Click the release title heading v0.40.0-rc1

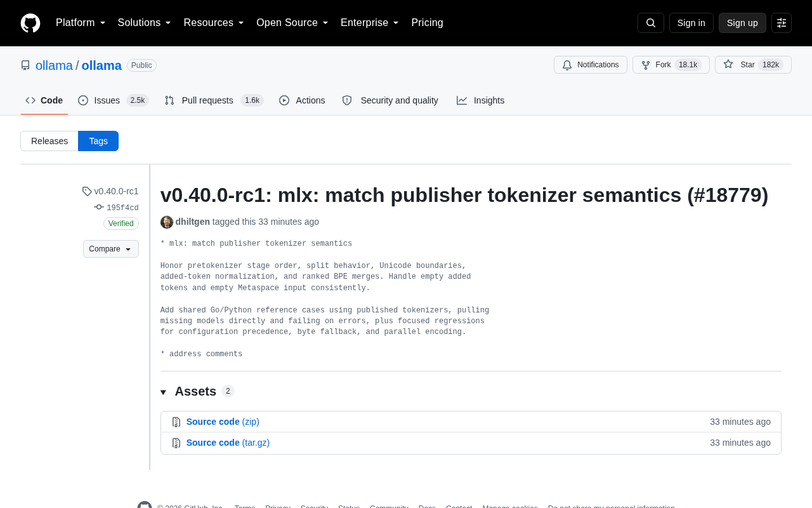(x=464, y=195)
